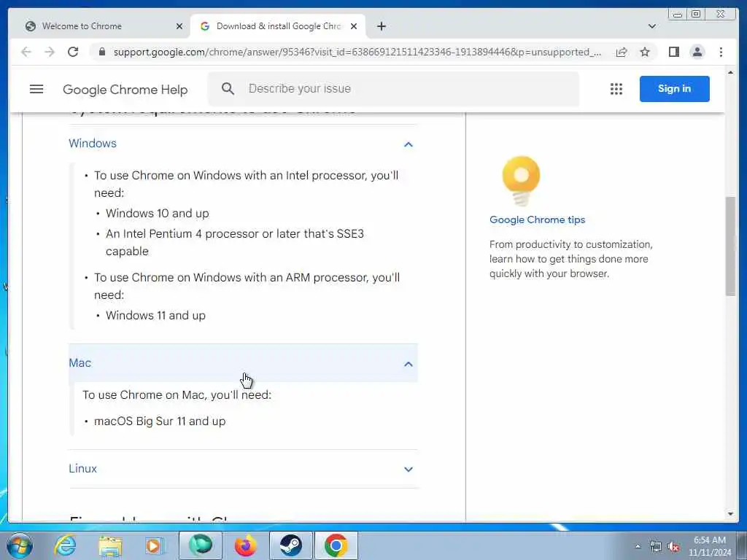The width and height of the screenshot is (747, 560).
Task: Open the Chrome profile menu
Action: (697, 52)
